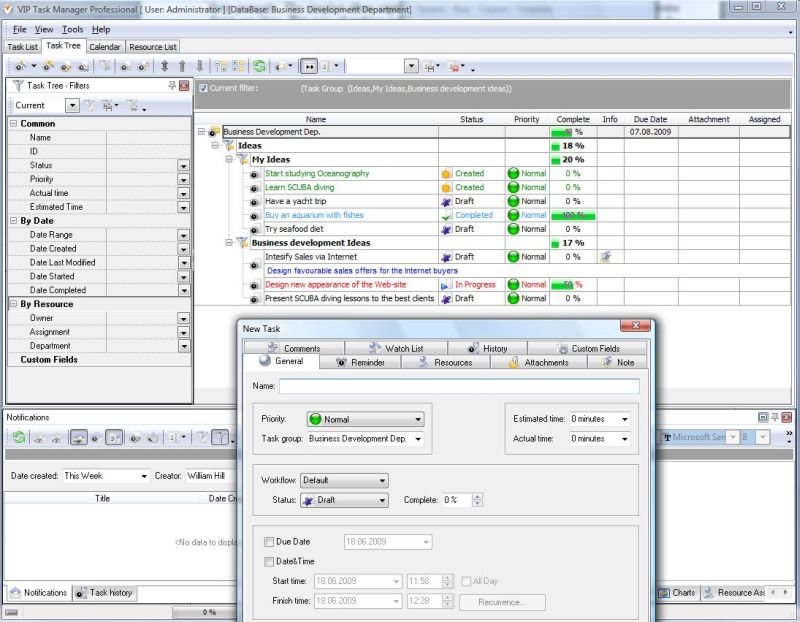This screenshot has height=622, width=800.
Task: Open the Tools menu
Action: coord(72,29)
